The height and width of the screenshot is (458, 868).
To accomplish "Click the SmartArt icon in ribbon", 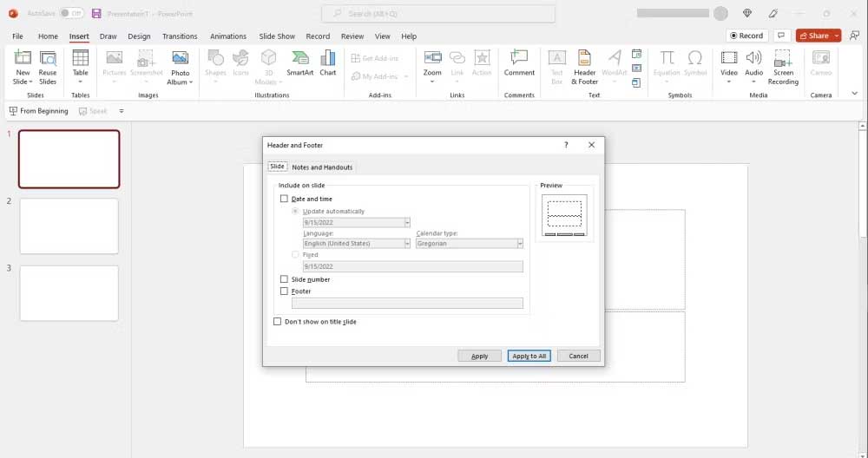I will click(x=299, y=62).
